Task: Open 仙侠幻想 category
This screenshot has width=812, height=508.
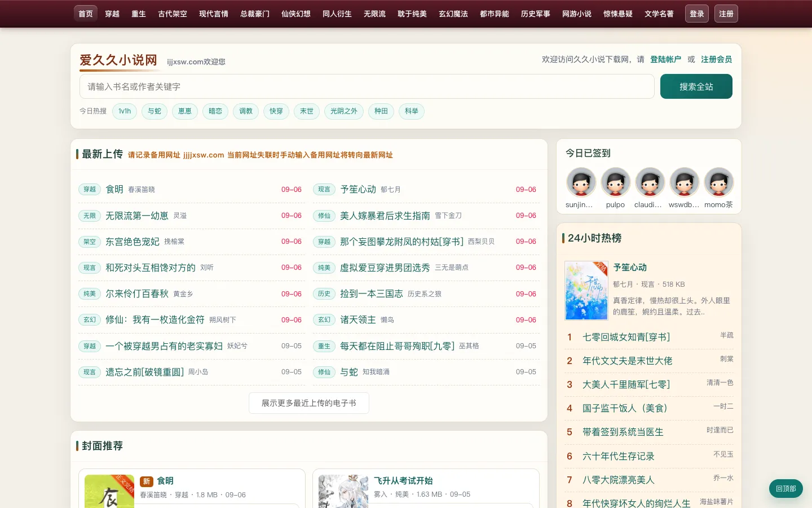Action: tap(296, 14)
